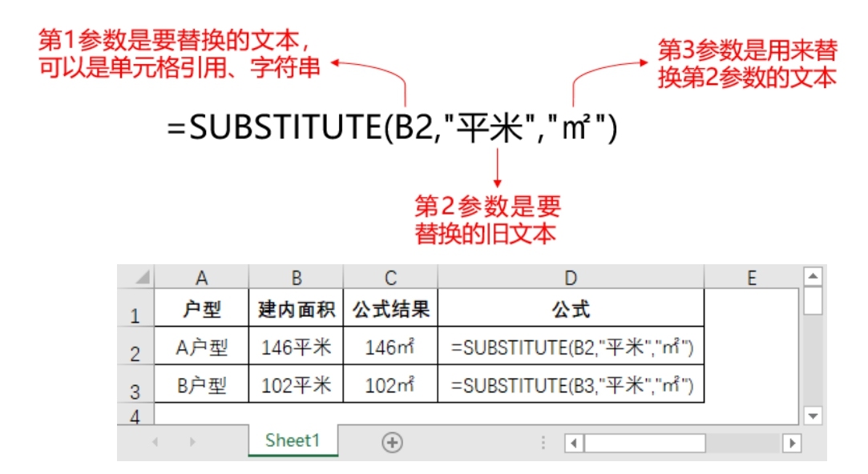Select column E header
Image resolution: width=868 pixels, height=474 pixels.
coord(752,277)
